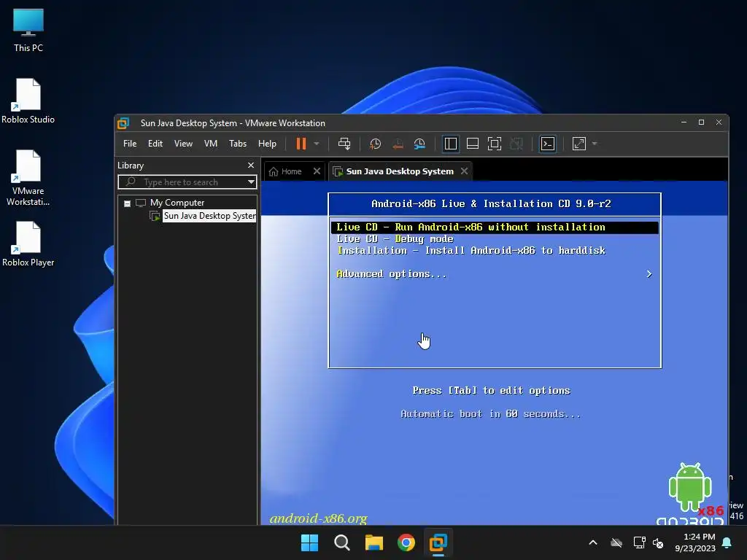This screenshot has width=747, height=560.
Task: Select the VMware Workstation desktop shortcut
Action: tap(28, 179)
